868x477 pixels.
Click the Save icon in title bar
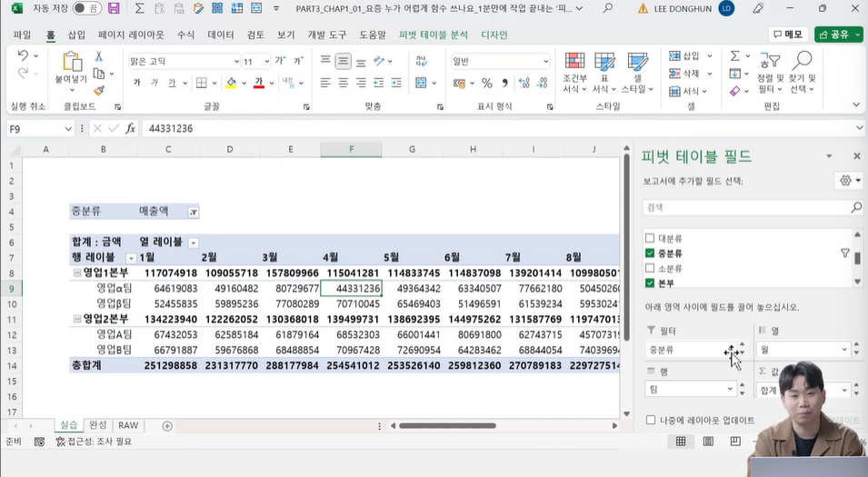pyautogui.click(x=114, y=8)
